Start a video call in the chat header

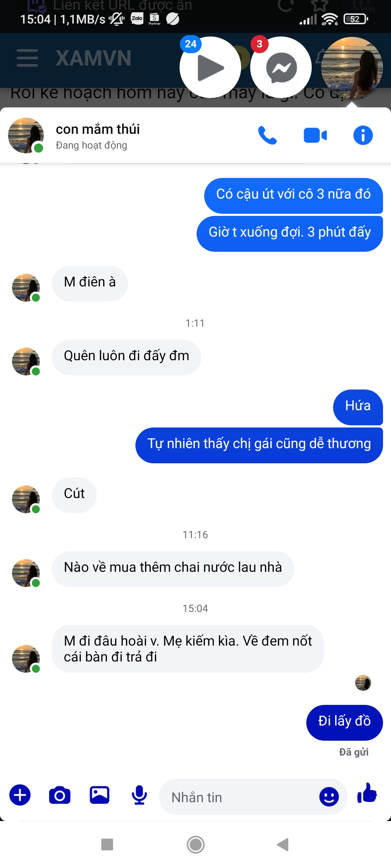(x=315, y=136)
